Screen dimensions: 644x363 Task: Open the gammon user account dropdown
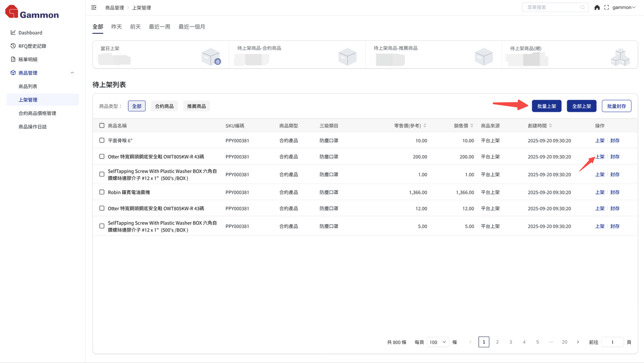(x=624, y=8)
